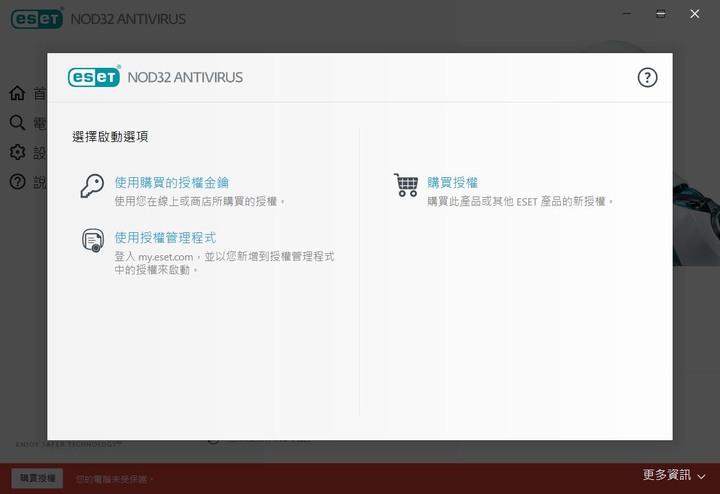Click the shopping cart icon
The image size is (720, 494).
[x=406, y=185]
